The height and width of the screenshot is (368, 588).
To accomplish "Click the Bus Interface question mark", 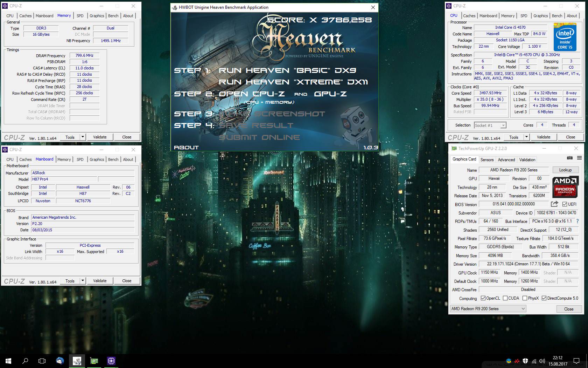I will (577, 221).
